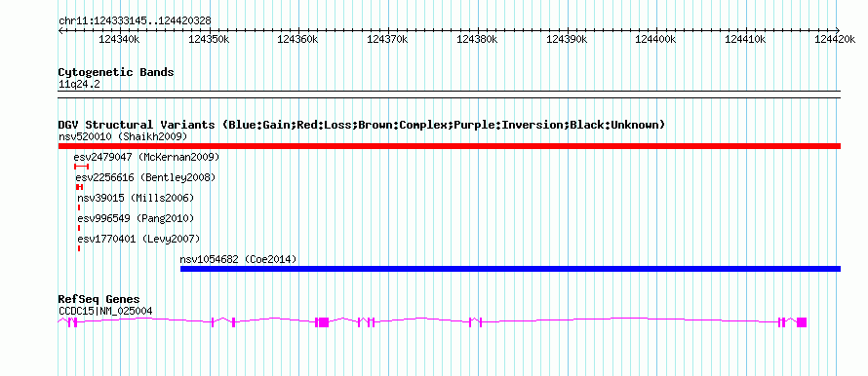Viewport: 868px width, 376px height.
Task: Click the 124360k ruler tick label
Action: (x=298, y=40)
